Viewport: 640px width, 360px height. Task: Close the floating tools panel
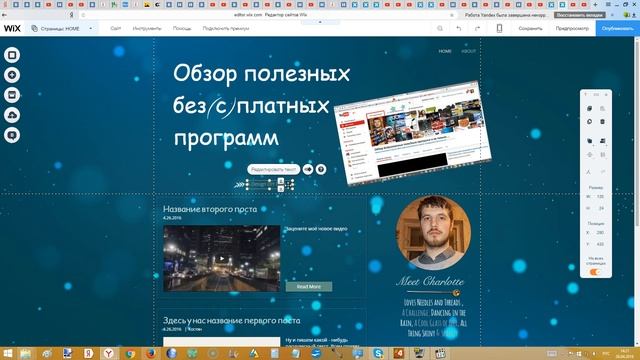coord(606,94)
